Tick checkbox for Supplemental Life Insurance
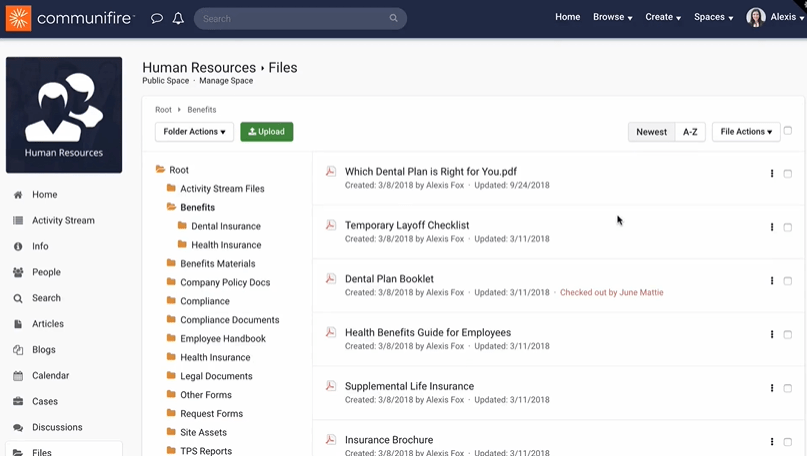The height and width of the screenshot is (456, 807). [x=788, y=388]
